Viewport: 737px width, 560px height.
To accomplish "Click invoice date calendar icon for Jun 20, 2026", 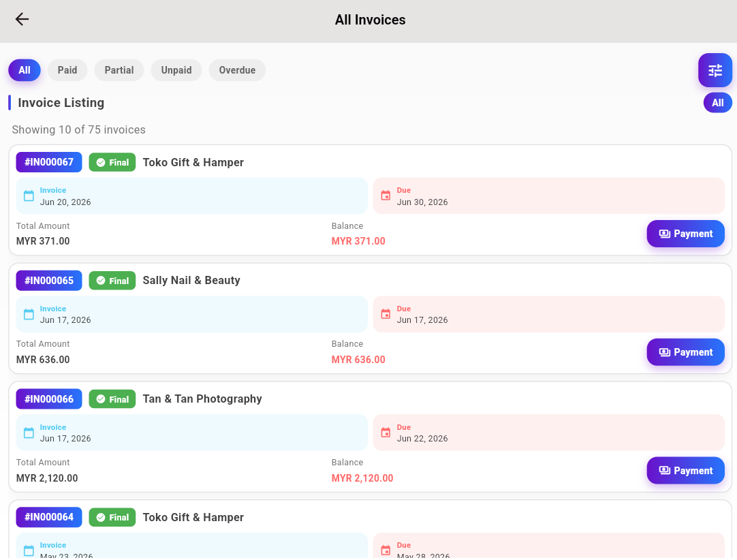I will (x=29, y=196).
